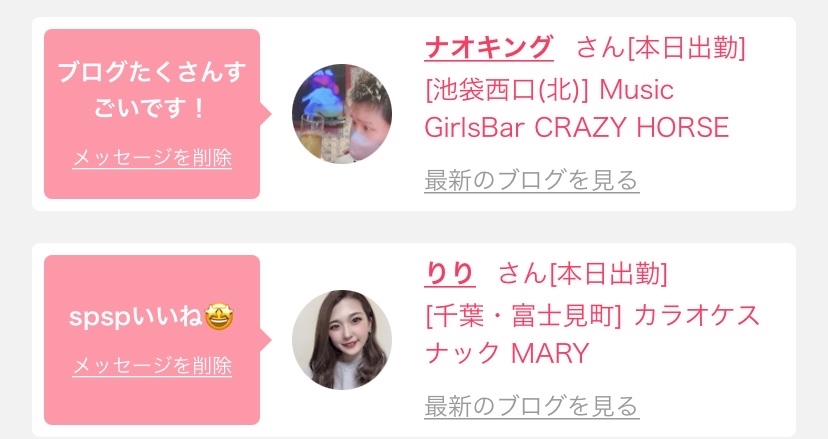Viewport: 828px width, 439px height.
Task: Click the 千葉・富士見町 area tag
Action: pyautogui.click(x=523, y=316)
